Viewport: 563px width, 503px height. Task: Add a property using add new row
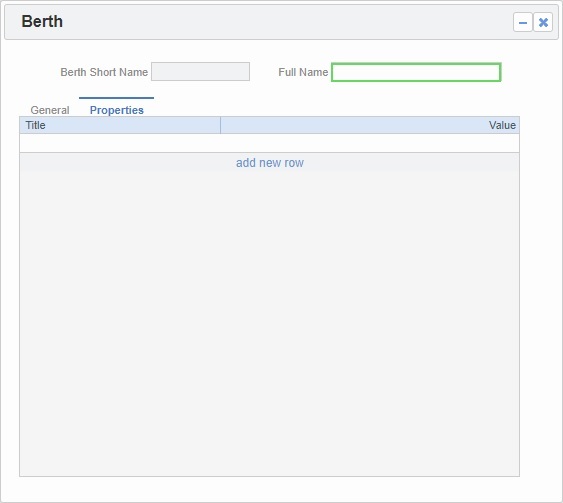(x=270, y=163)
